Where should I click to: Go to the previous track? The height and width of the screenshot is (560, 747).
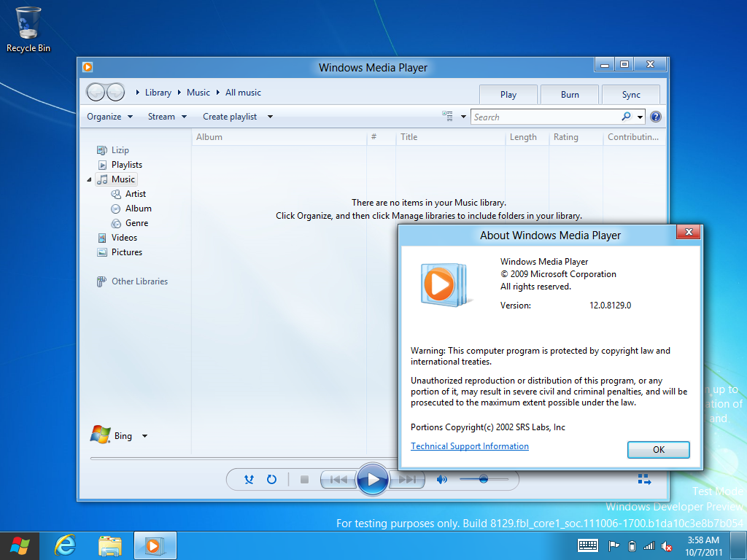pyautogui.click(x=338, y=479)
